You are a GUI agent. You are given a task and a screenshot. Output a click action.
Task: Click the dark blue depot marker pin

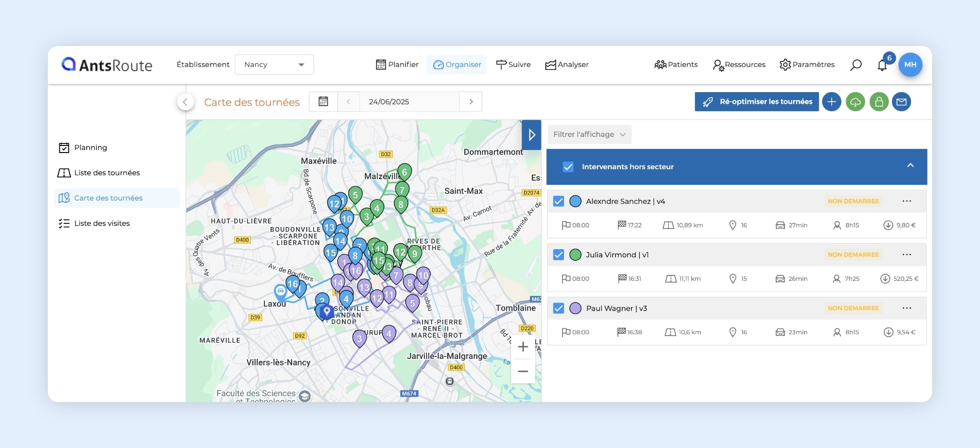[x=327, y=312]
